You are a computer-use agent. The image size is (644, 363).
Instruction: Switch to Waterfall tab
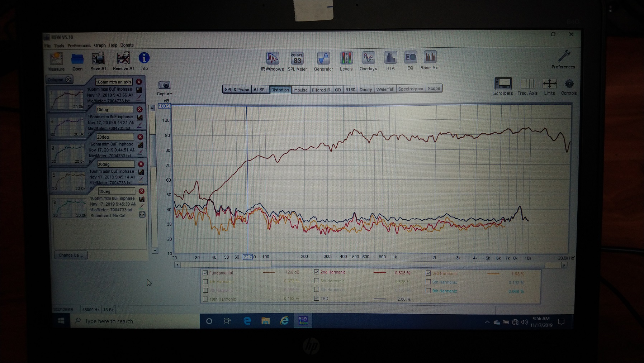point(385,89)
